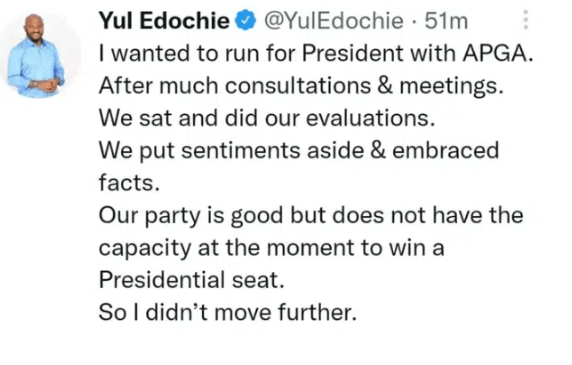Select the sentence 'We sat and did our evaluations.'
572x365 pixels.
click(x=267, y=119)
